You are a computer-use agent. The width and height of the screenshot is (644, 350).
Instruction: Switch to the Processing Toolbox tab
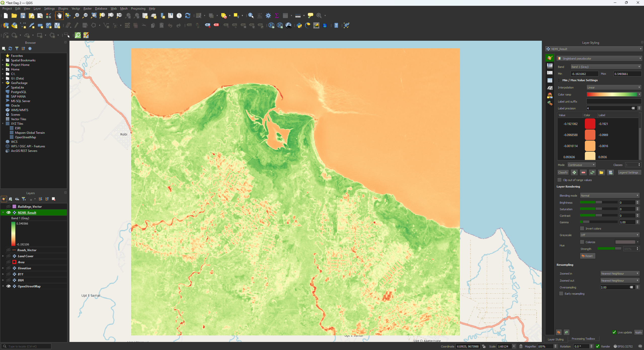pyautogui.click(x=583, y=339)
